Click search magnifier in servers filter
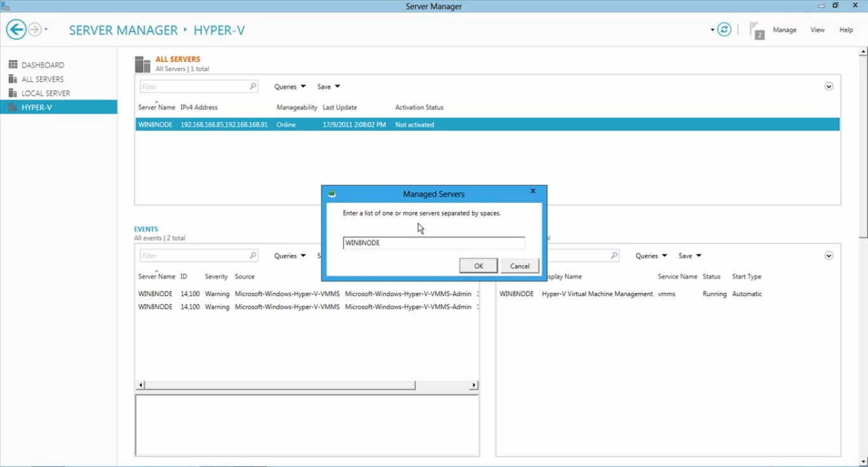868x467 pixels. tap(253, 86)
